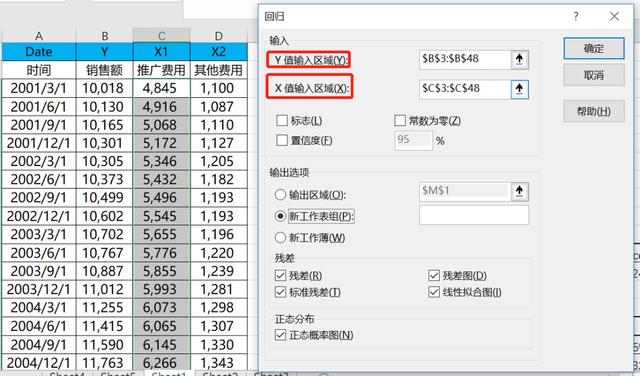This screenshot has height=376, width=640.
Task: Switch to the Sheet1 tab
Action: [169, 373]
